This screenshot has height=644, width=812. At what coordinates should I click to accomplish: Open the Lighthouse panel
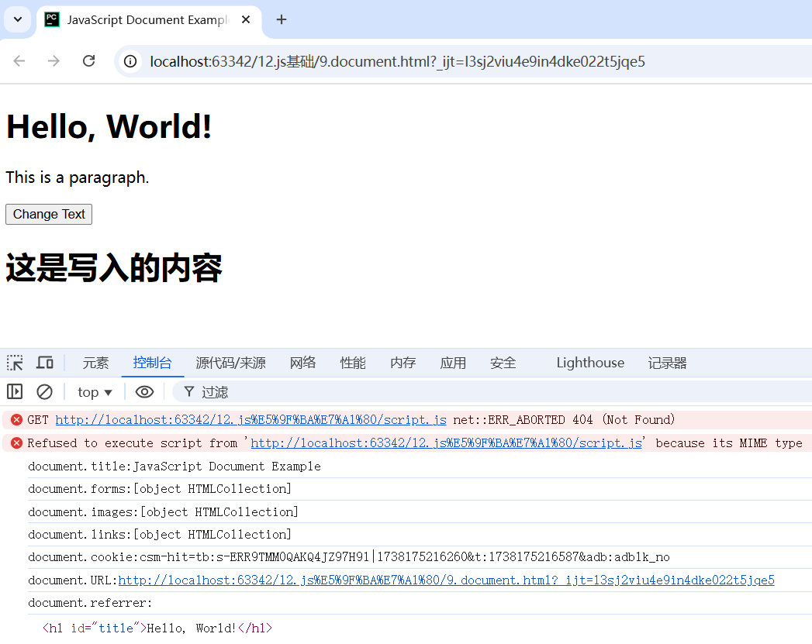point(589,362)
